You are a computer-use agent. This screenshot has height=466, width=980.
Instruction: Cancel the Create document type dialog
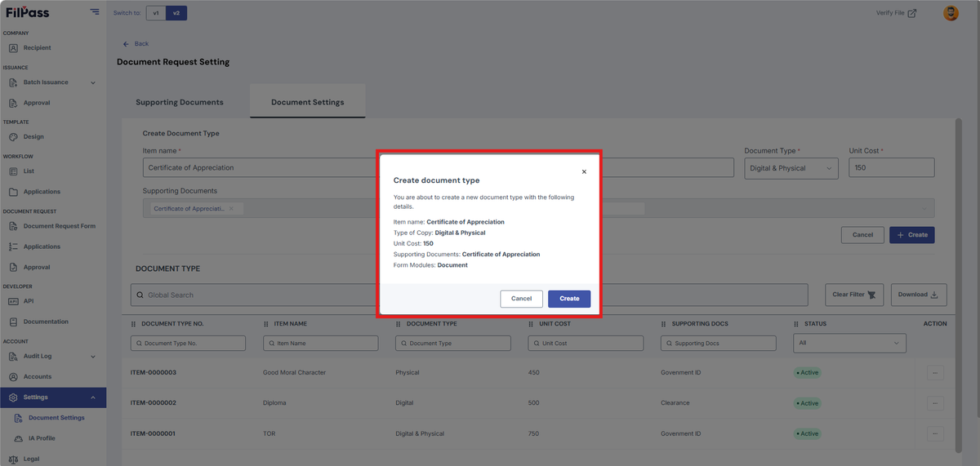pyautogui.click(x=521, y=299)
